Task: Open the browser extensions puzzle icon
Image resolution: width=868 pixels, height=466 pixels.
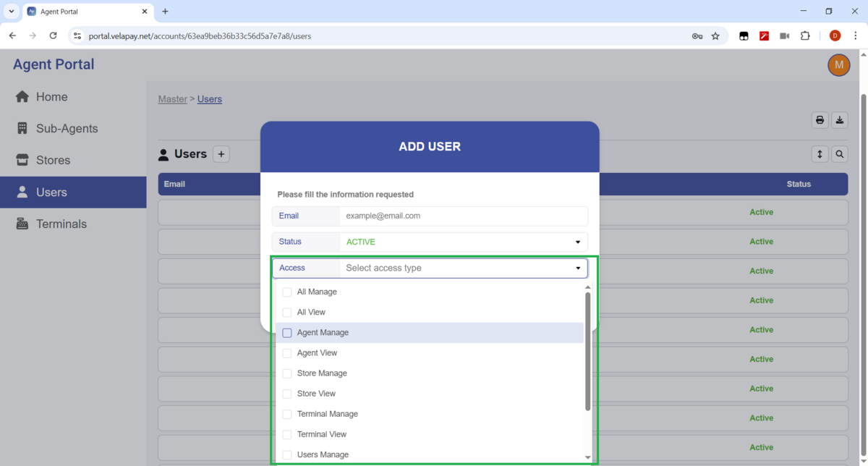Action: tap(805, 35)
